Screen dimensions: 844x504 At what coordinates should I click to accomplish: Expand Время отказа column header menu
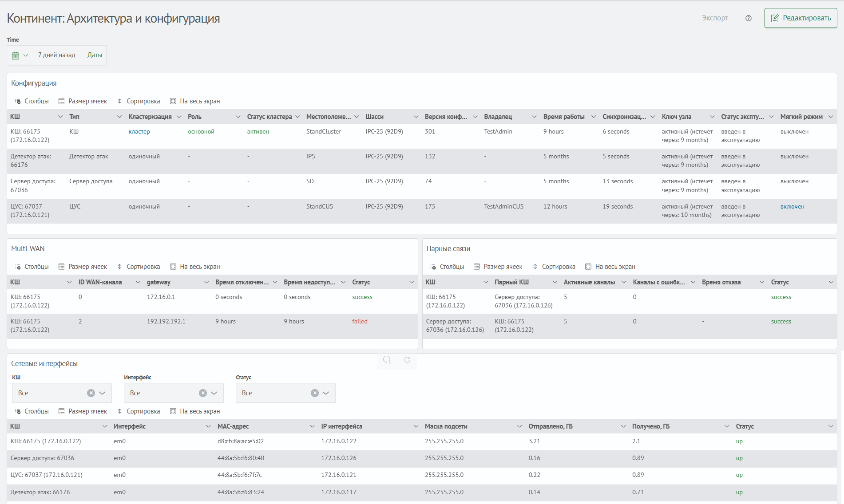pos(762,282)
